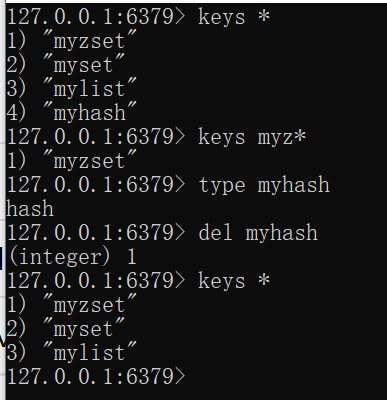
Task: Click the "del myhash" command
Action: coord(258,233)
